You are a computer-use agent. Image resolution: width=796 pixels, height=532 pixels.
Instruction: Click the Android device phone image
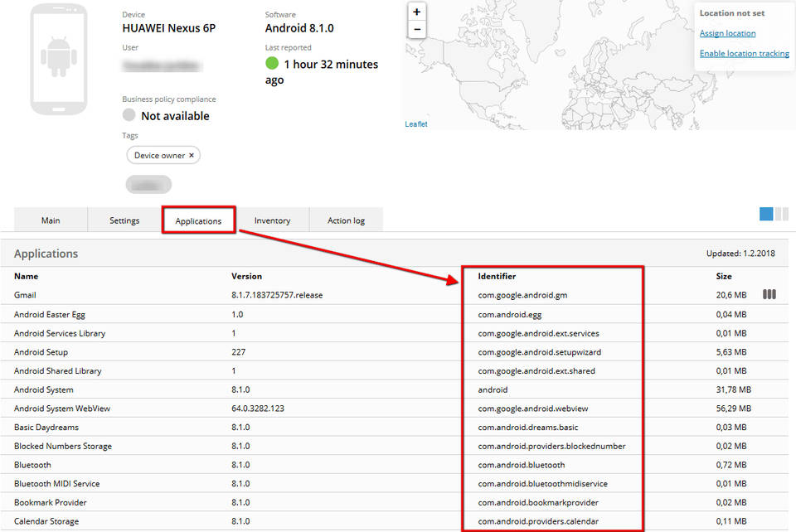coord(58,59)
